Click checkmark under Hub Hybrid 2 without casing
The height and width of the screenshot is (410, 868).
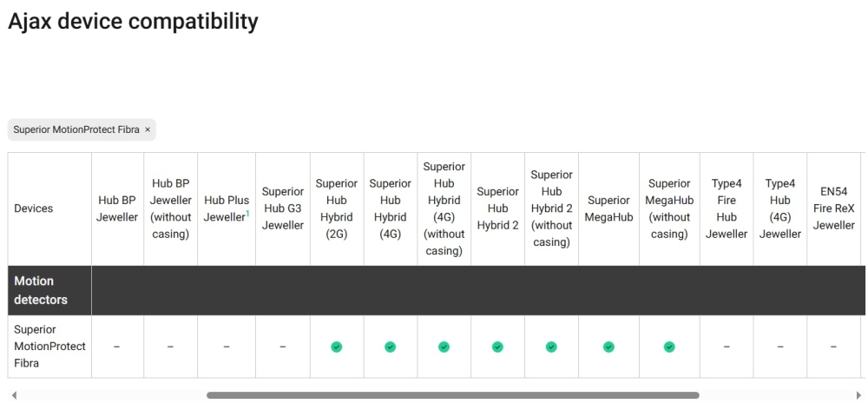click(551, 347)
